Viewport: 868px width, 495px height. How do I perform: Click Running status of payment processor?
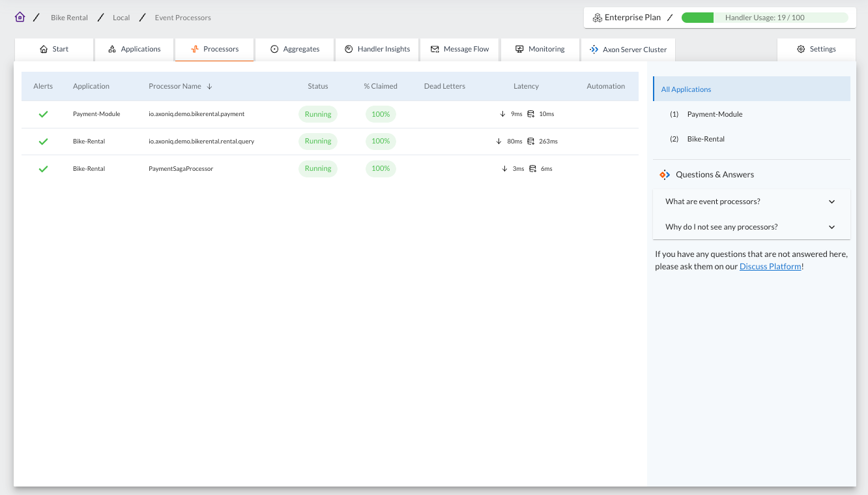point(318,114)
